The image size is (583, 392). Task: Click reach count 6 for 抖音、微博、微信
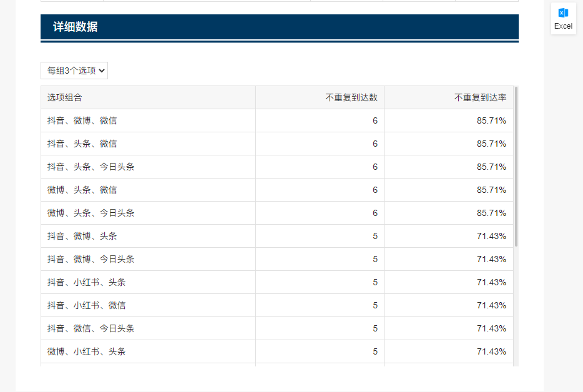(x=375, y=120)
